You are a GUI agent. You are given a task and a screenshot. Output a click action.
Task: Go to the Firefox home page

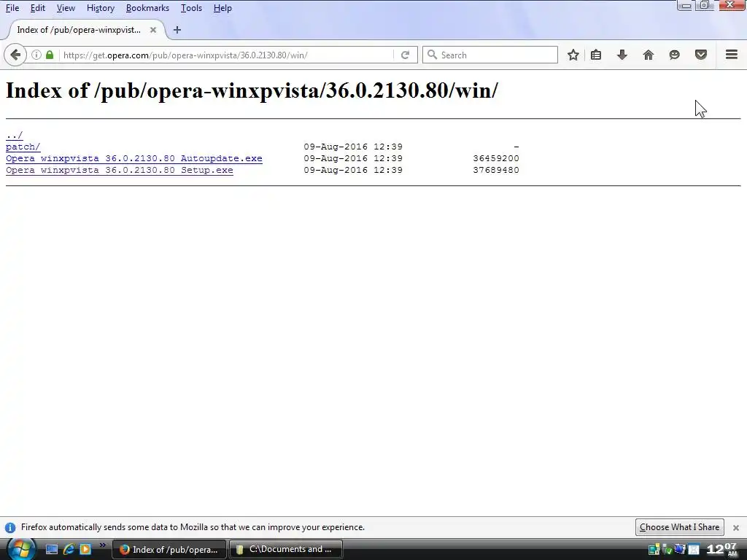648,55
